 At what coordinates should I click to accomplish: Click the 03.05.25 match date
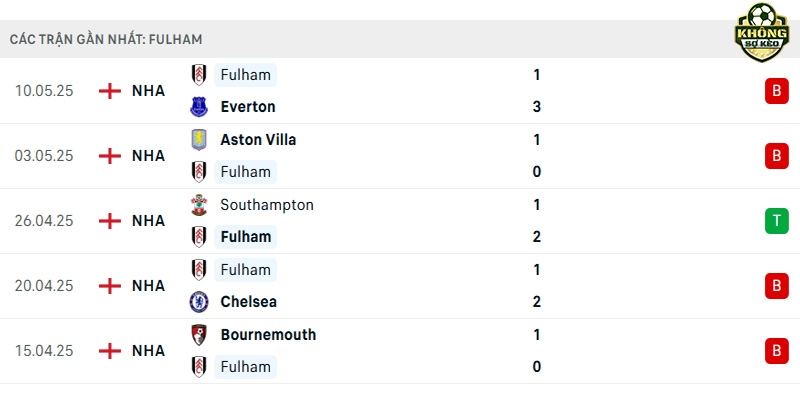44,156
